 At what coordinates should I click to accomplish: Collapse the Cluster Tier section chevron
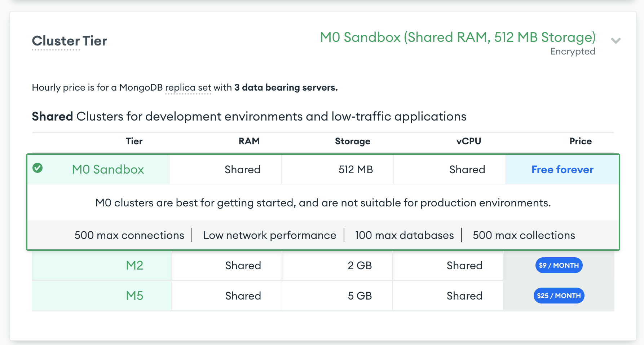coord(616,41)
